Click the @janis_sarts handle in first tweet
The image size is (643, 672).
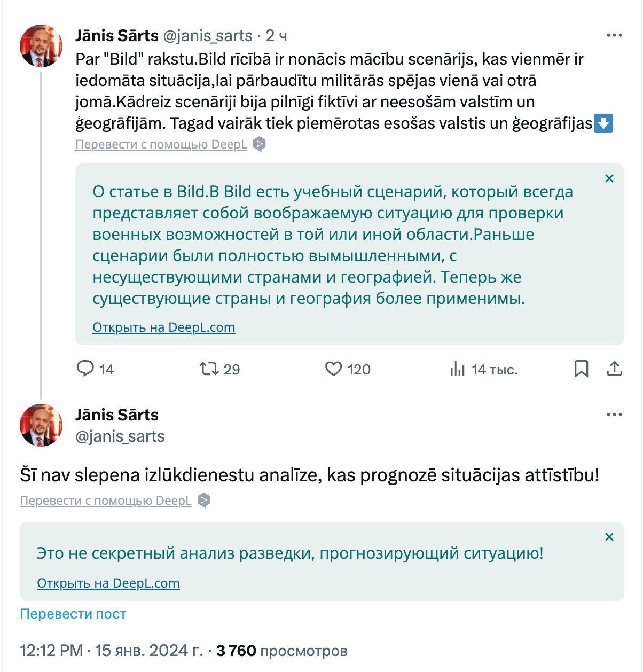click(207, 36)
